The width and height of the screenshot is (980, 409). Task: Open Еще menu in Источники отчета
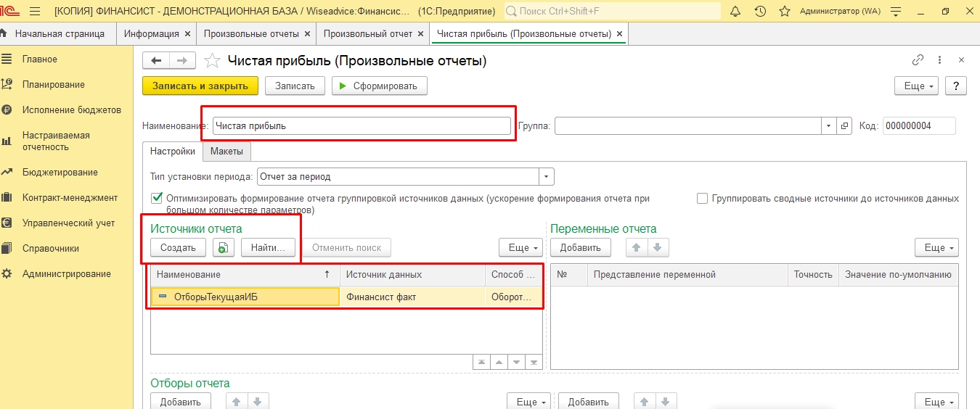tap(520, 247)
